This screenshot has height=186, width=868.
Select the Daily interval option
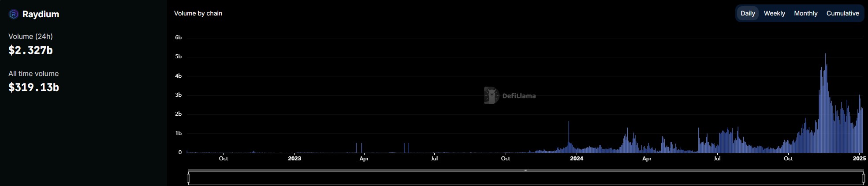coord(748,13)
